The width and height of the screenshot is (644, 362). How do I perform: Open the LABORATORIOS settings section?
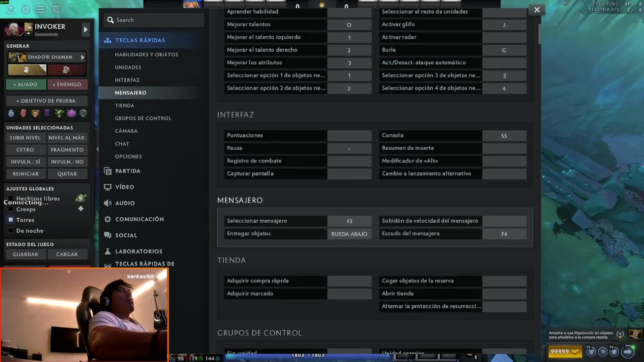click(x=138, y=251)
